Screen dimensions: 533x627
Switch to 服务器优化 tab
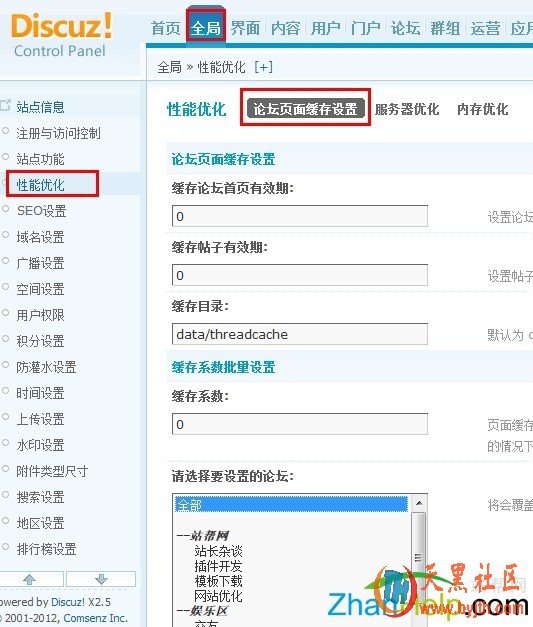point(407,109)
